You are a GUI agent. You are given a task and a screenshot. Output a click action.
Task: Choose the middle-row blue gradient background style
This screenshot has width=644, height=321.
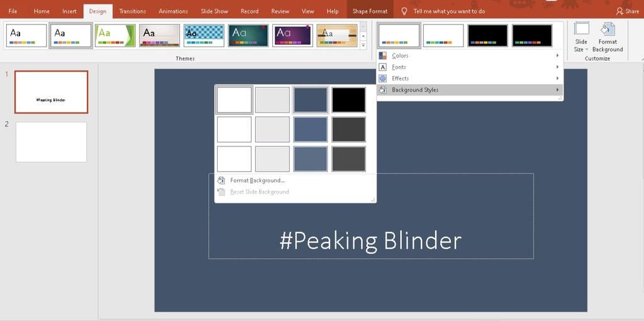click(x=311, y=129)
